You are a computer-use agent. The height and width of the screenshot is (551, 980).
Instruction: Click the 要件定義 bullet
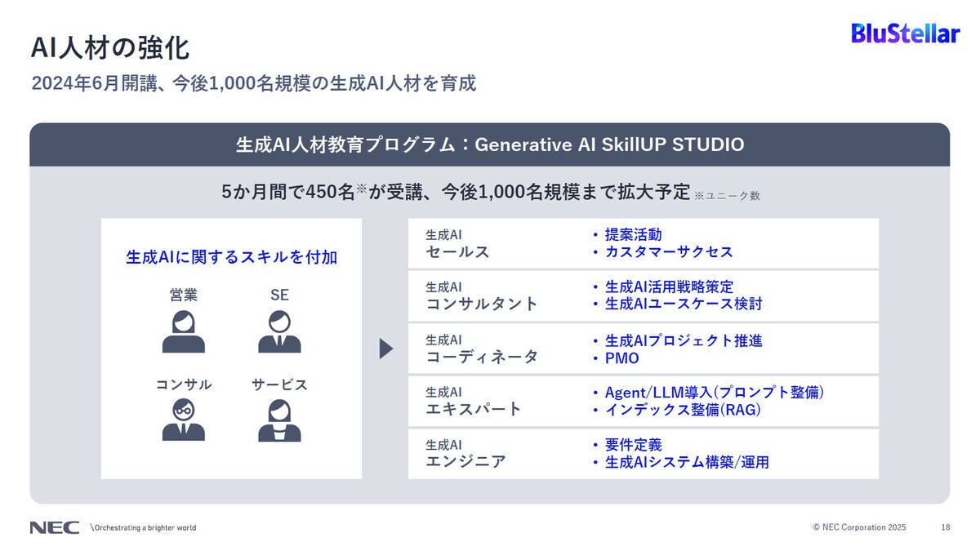click(x=627, y=445)
